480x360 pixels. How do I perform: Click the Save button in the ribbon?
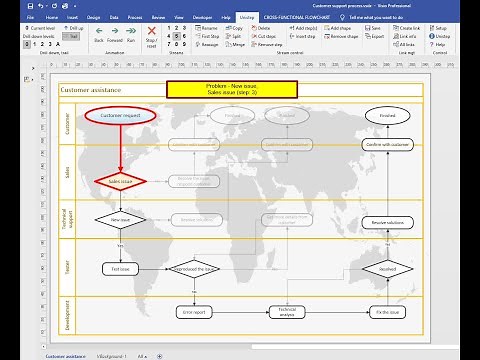click(372, 28)
